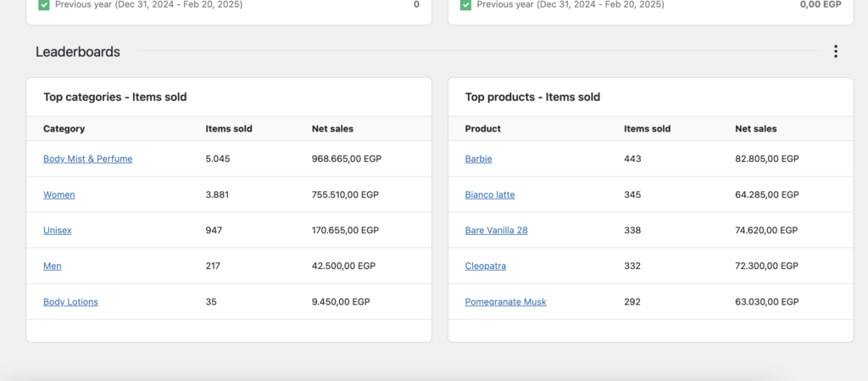Screen dimensions: 868x381
Task: Open the Leaderboards three-dot options menu
Action: point(835,52)
